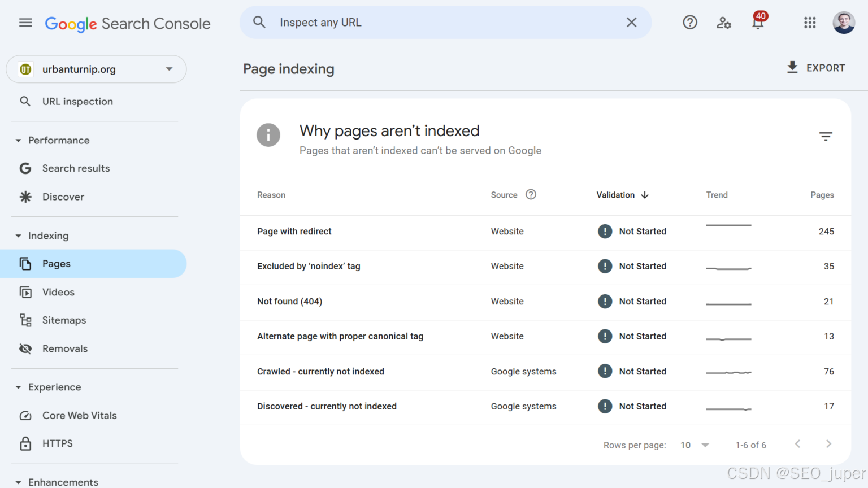Click Not Started status icon for Not found (404)

(605, 302)
